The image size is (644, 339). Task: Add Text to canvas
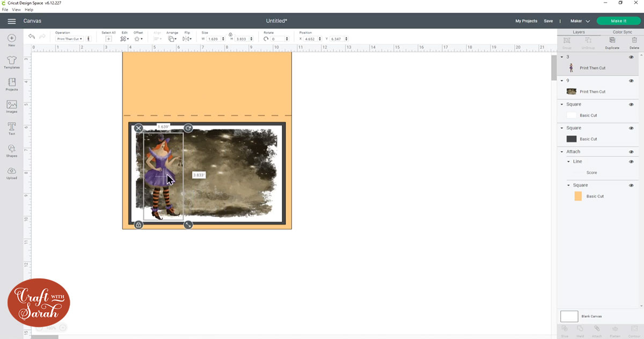pos(11,128)
